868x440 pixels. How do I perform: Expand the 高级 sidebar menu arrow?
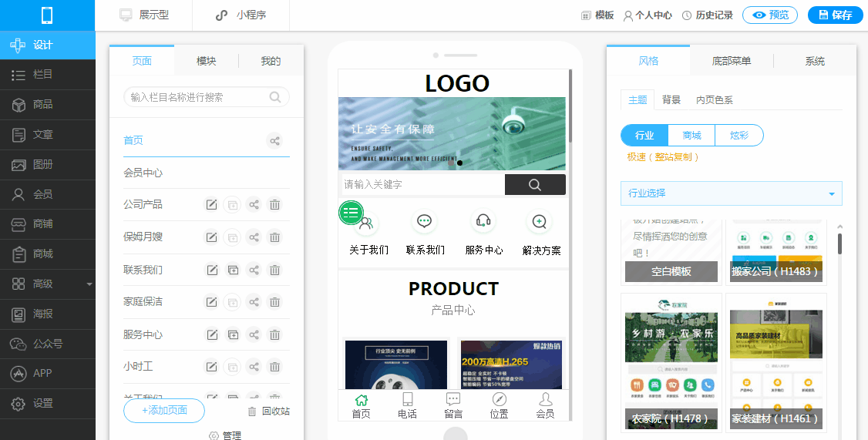click(x=89, y=284)
